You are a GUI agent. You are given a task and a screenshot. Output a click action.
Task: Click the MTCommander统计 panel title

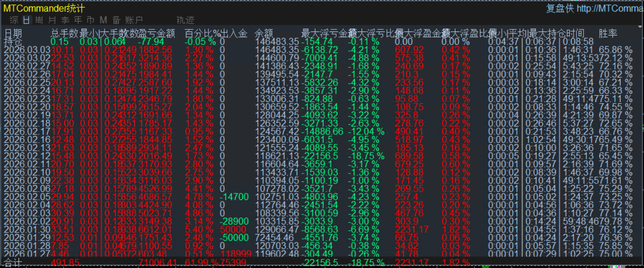44,8
